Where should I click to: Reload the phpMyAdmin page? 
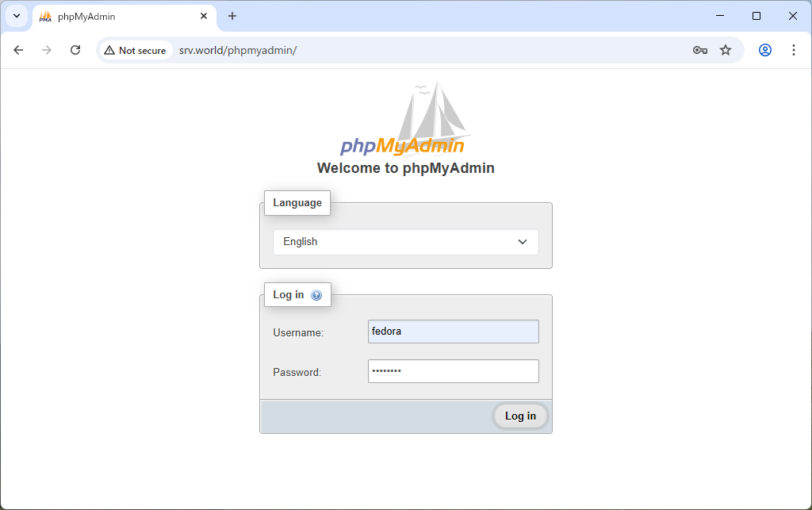(x=75, y=50)
